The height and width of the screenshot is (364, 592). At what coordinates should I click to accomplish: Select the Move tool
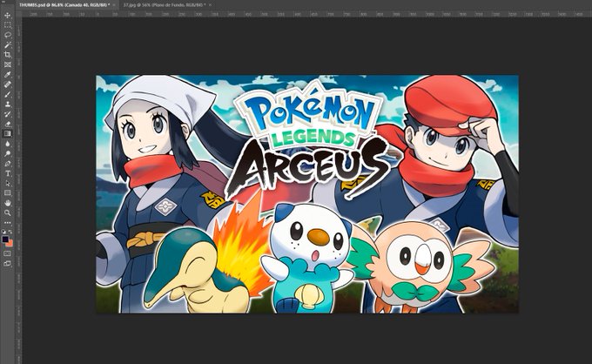point(7,16)
